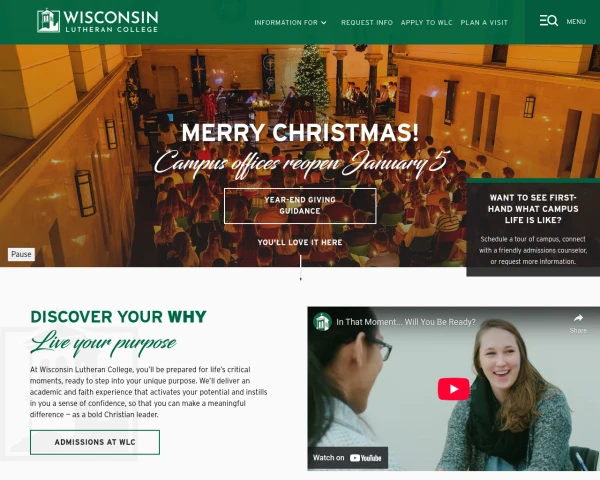
Task: Click the Year-End Giving Guidance button
Action: tap(300, 206)
